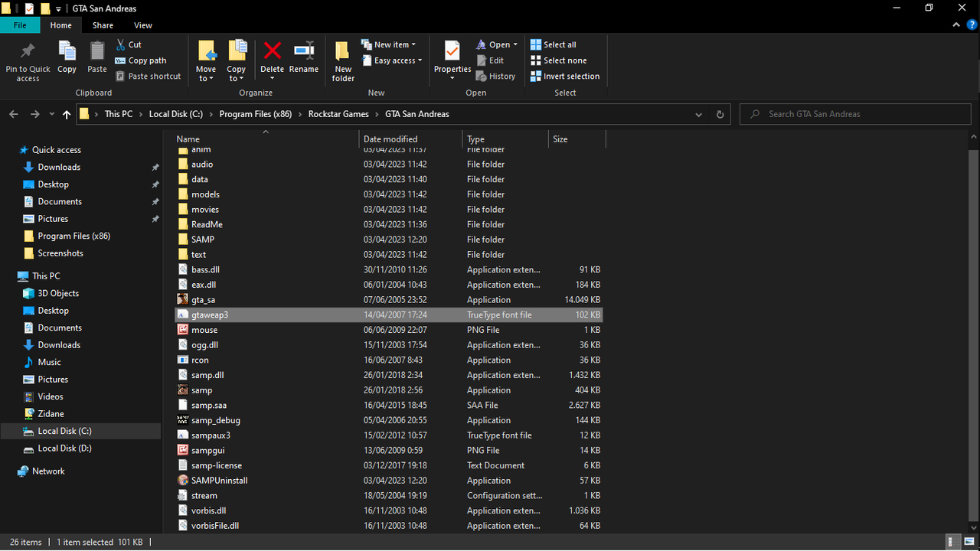Click Invert selection in the ribbon
The height and width of the screenshot is (551, 980).
[x=565, y=77]
